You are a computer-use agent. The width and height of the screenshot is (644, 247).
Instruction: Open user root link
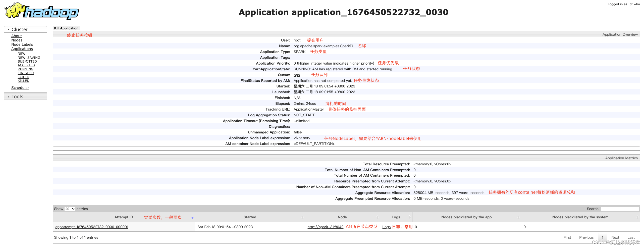[x=297, y=40]
